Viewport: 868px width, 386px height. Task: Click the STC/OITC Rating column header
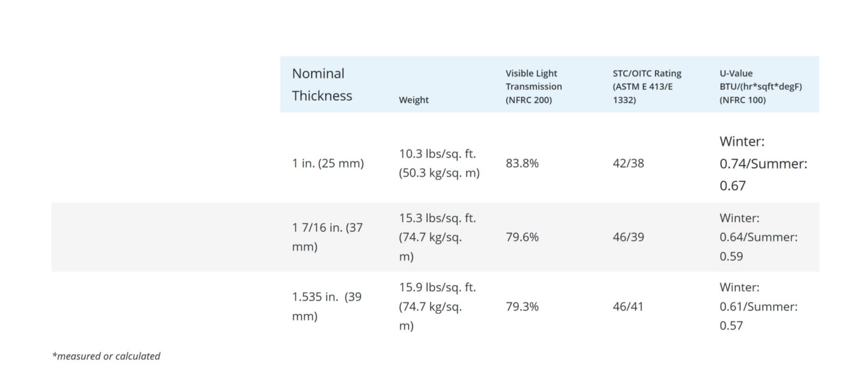[x=647, y=86]
